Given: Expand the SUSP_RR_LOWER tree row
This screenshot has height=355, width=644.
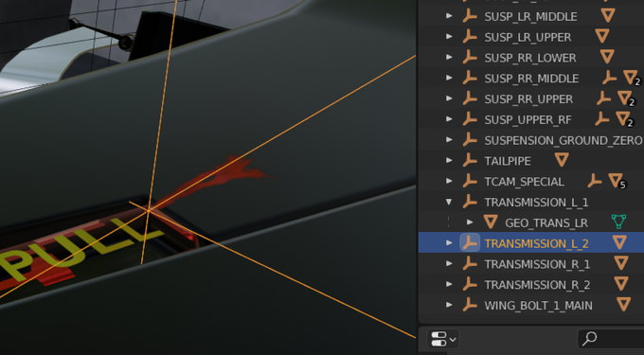Looking at the screenshot, I should point(449,58).
